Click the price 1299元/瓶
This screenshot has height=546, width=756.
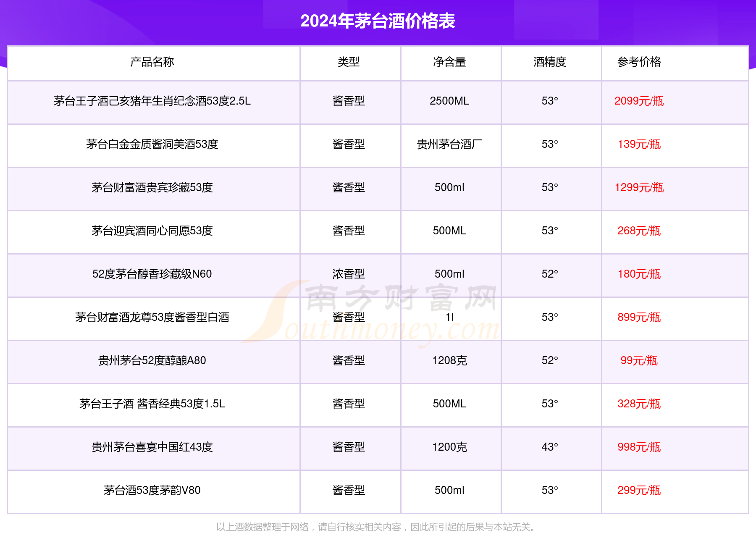639,188
